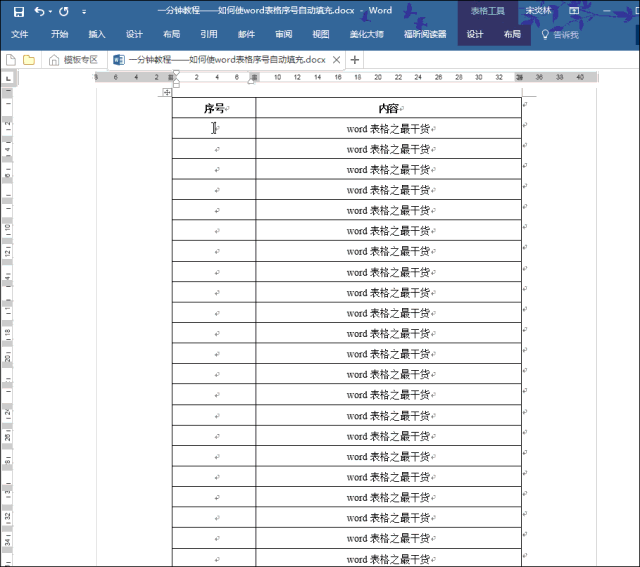Click the new blank document icon
The width and height of the screenshot is (640, 567).
pyautogui.click(x=11, y=60)
